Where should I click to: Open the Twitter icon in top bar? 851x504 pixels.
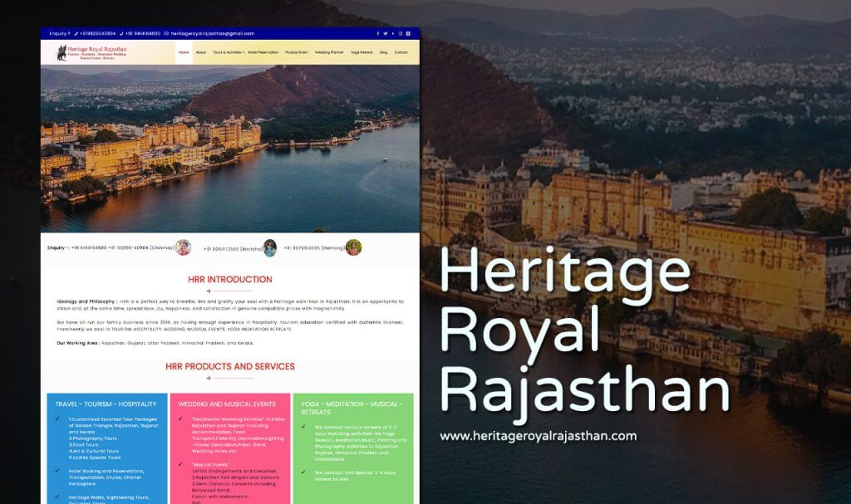tap(386, 34)
